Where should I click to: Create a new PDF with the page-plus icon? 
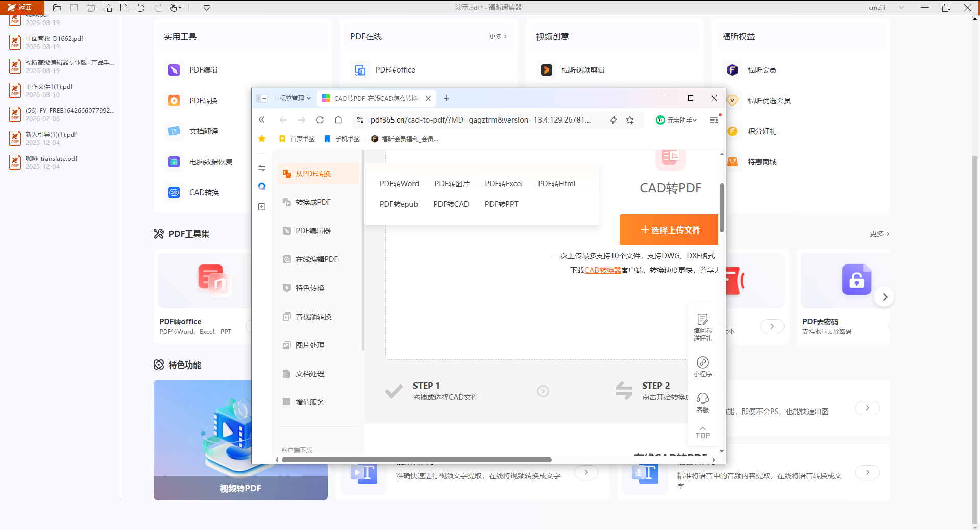point(124,8)
